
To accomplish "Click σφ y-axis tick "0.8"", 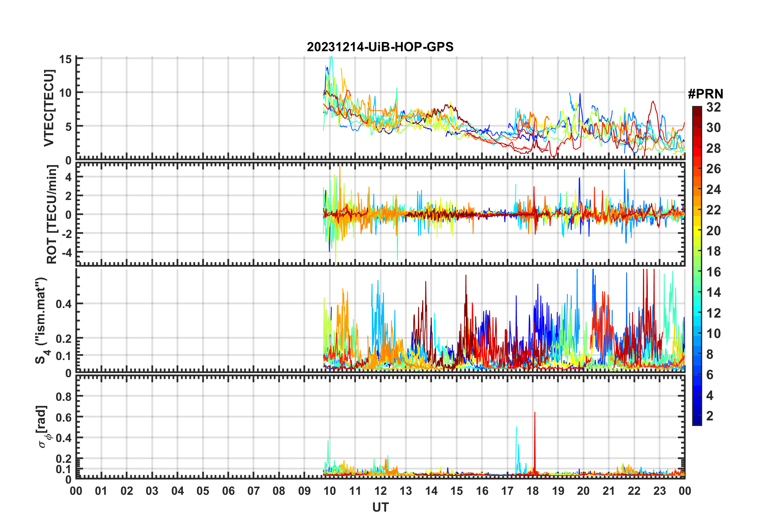I will click(64, 396).
